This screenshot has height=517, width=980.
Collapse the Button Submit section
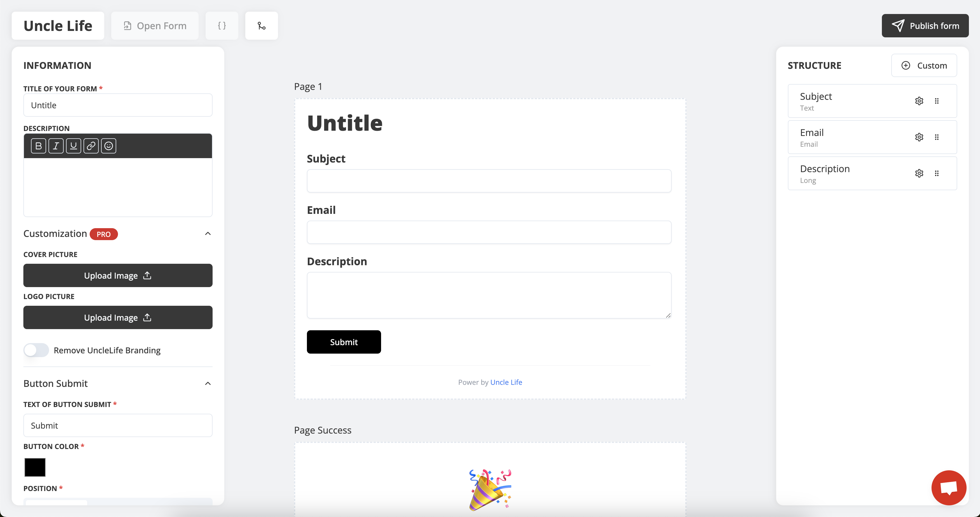208,384
